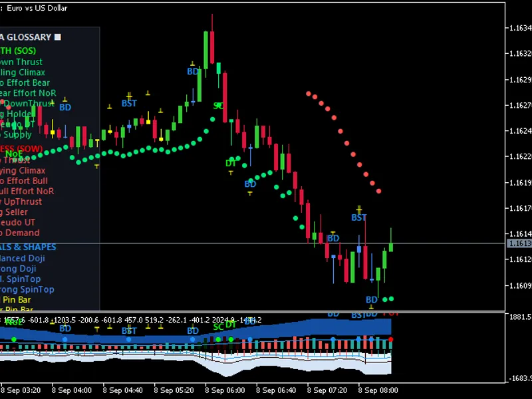Click the 1.1619 price axis label

pyautogui.click(x=520, y=182)
